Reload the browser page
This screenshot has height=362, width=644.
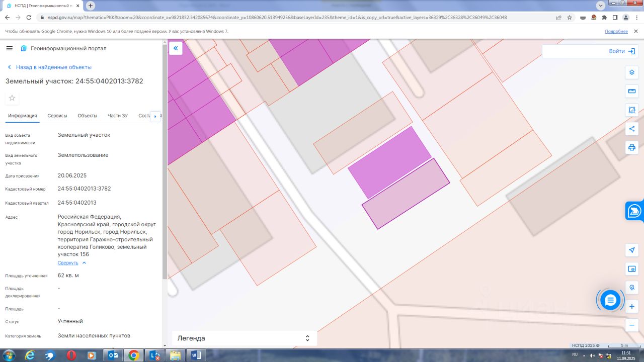tap(29, 17)
